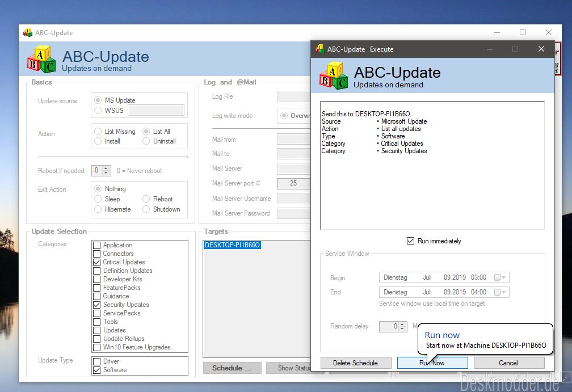
Task: Click the Show Status button
Action: click(x=289, y=368)
